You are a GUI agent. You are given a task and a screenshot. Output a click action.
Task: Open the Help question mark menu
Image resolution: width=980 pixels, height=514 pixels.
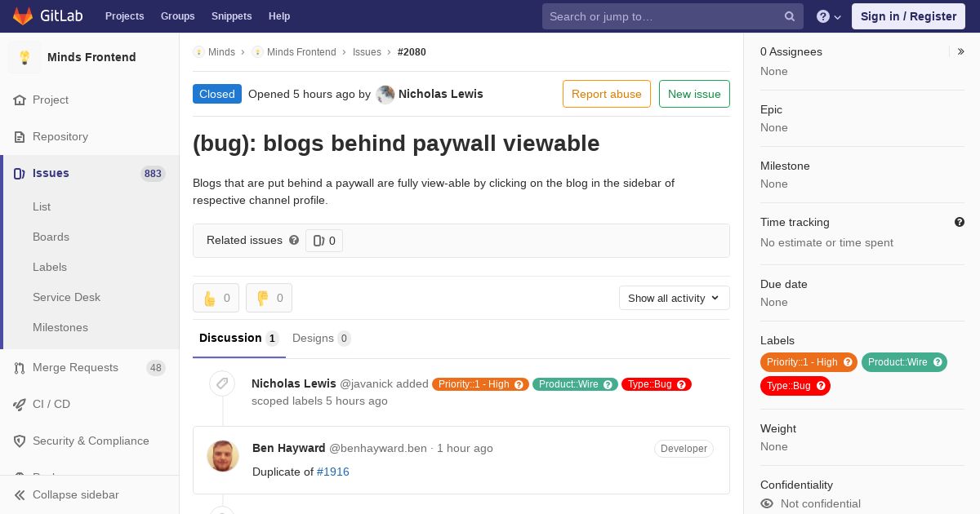829,16
